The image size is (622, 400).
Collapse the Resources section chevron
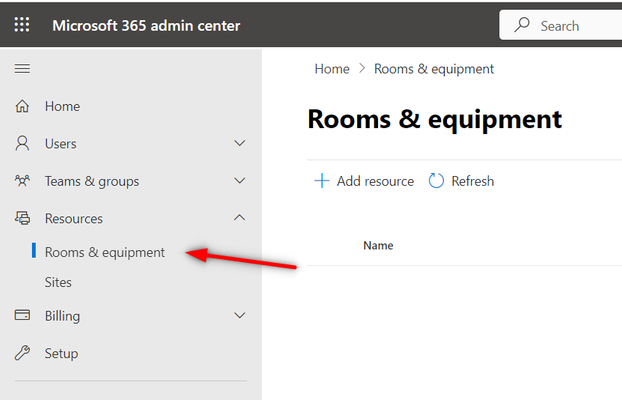tap(240, 217)
